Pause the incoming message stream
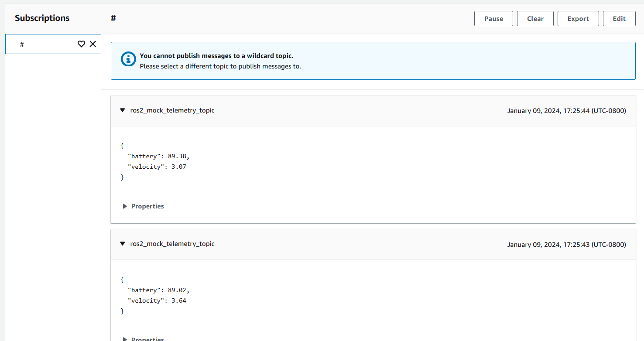Screen dimensions: 644x341 493,19
